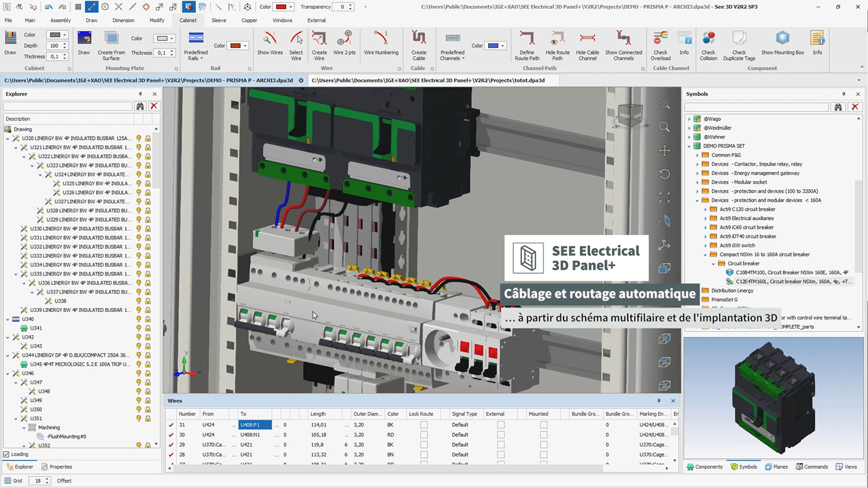Image resolution: width=868 pixels, height=488 pixels.
Task: Activate the Select Wire tool
Action: pos(296,45)
